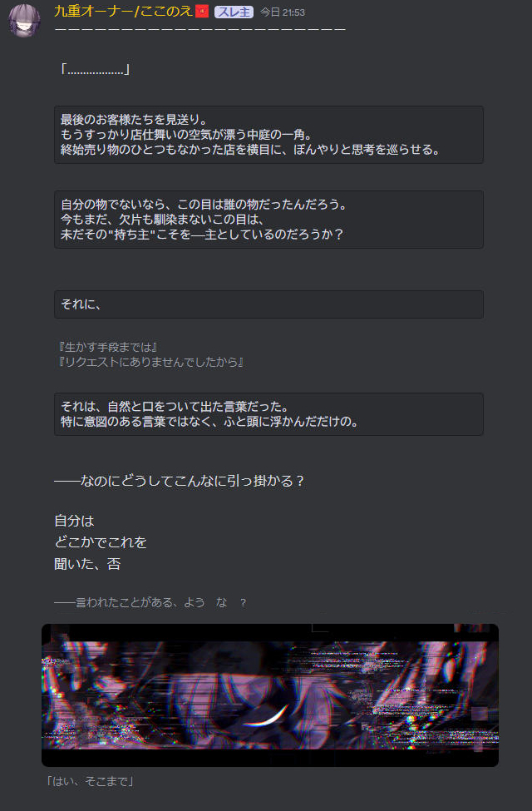Click the 自分は text line
Image resolution: width=532 pixels, height=811 pixels.
pos(74,521)
